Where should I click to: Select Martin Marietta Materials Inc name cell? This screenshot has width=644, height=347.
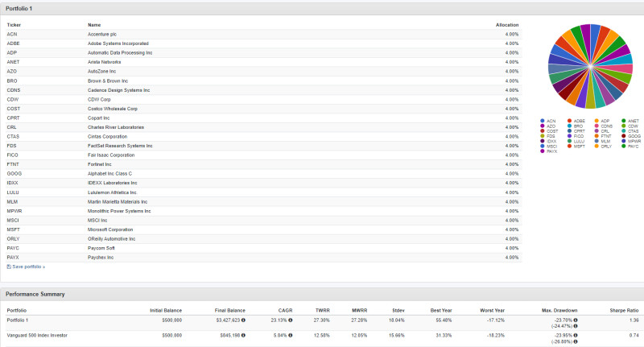118,202
